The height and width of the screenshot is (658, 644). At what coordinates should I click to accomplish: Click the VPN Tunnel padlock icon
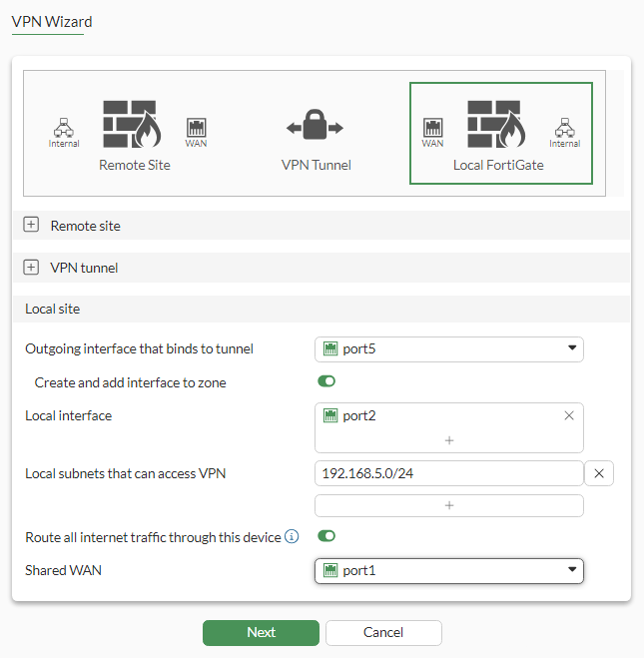315,124
